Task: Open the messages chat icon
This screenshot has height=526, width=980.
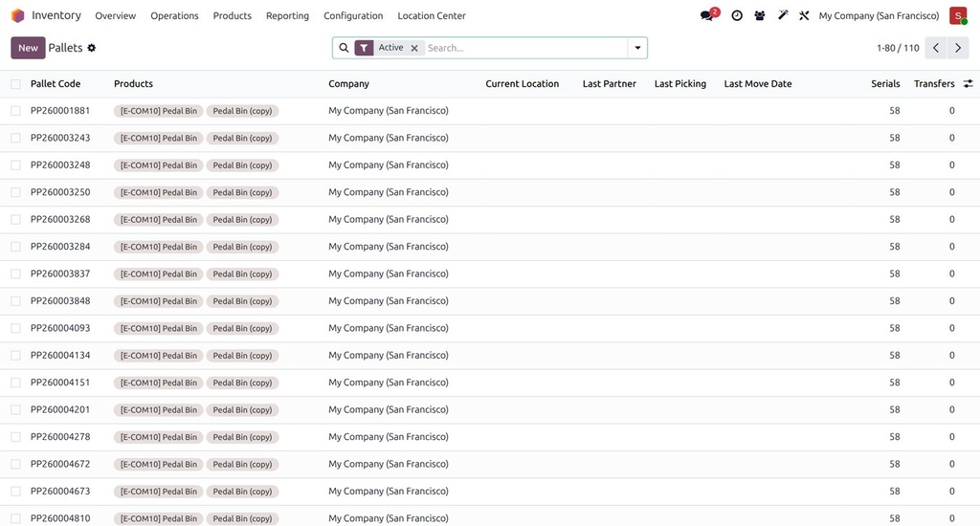Action: coord(707,15)
